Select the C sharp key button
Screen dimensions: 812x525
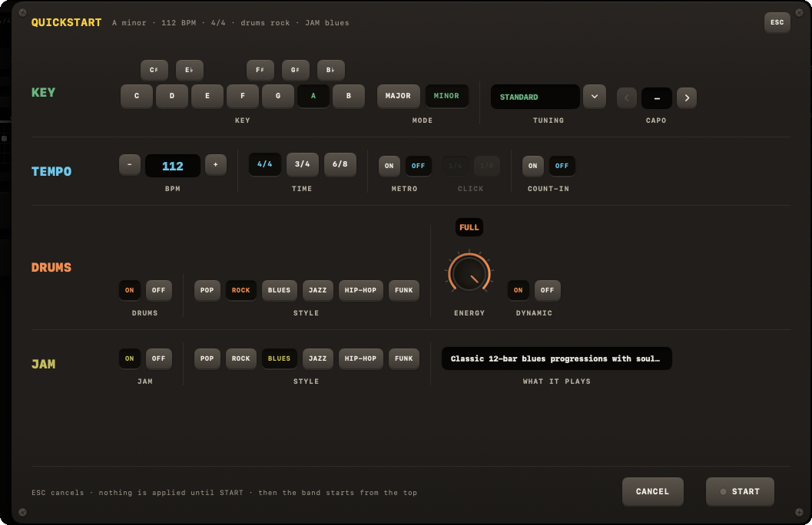[x=154, y=70]
